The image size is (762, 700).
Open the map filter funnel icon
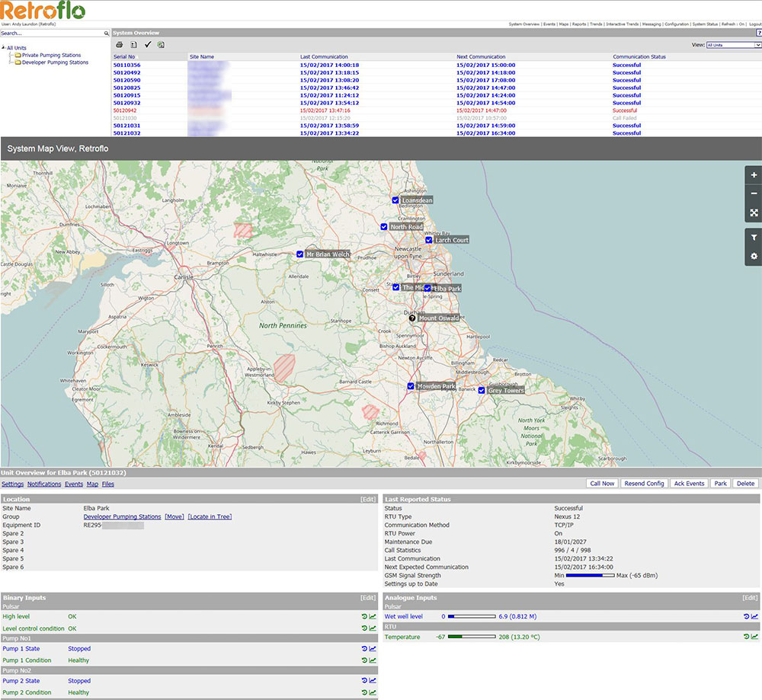pos(754,237)
